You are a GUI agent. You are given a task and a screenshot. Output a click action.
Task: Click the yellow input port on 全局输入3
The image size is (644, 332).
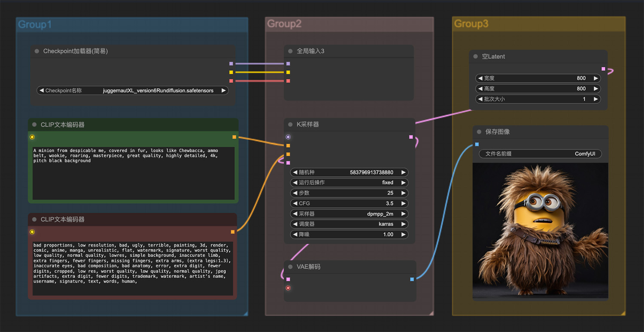click(288, 72)
